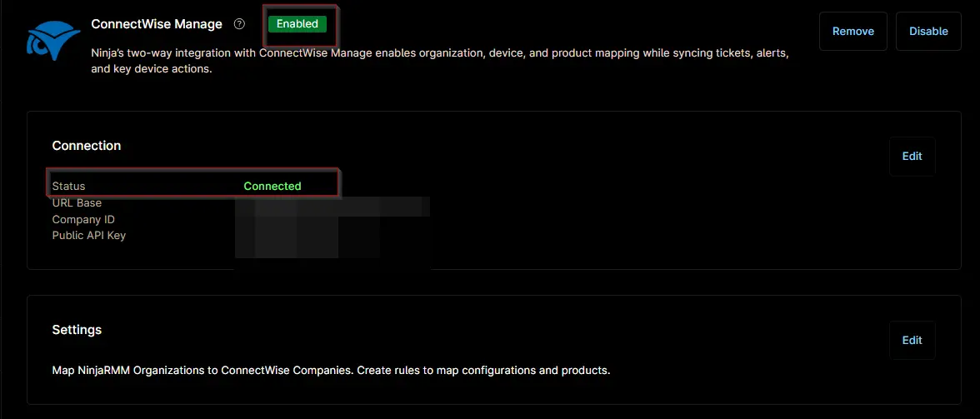The image size is (980, 419).
Task: Click the URL Base label
Action: pyautogui.click(x=77, y=203)
